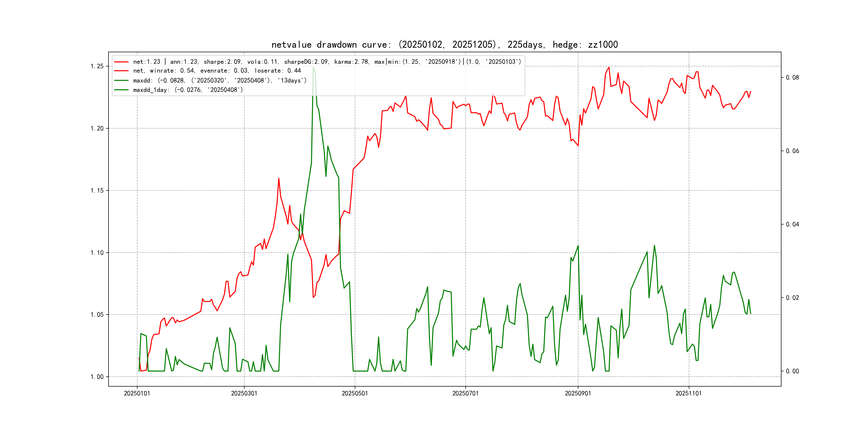Click the red swatch beside winrate legend entry
The width and height of the screenshot is (868, 434).
click(x=121, y=71)
